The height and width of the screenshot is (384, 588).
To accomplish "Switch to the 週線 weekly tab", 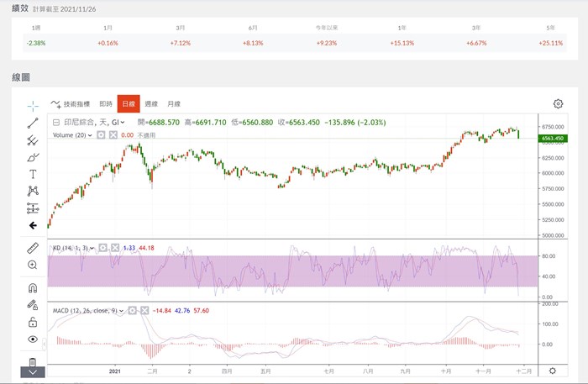I will tap(150, 104).
